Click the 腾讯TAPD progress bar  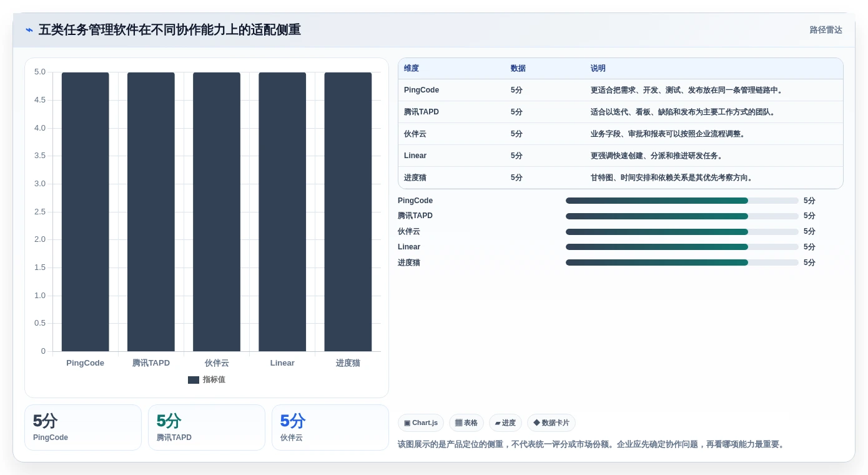click(682, 216)
